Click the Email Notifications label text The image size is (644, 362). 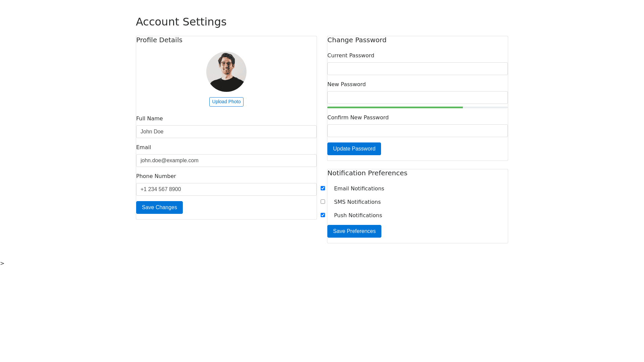359,189
